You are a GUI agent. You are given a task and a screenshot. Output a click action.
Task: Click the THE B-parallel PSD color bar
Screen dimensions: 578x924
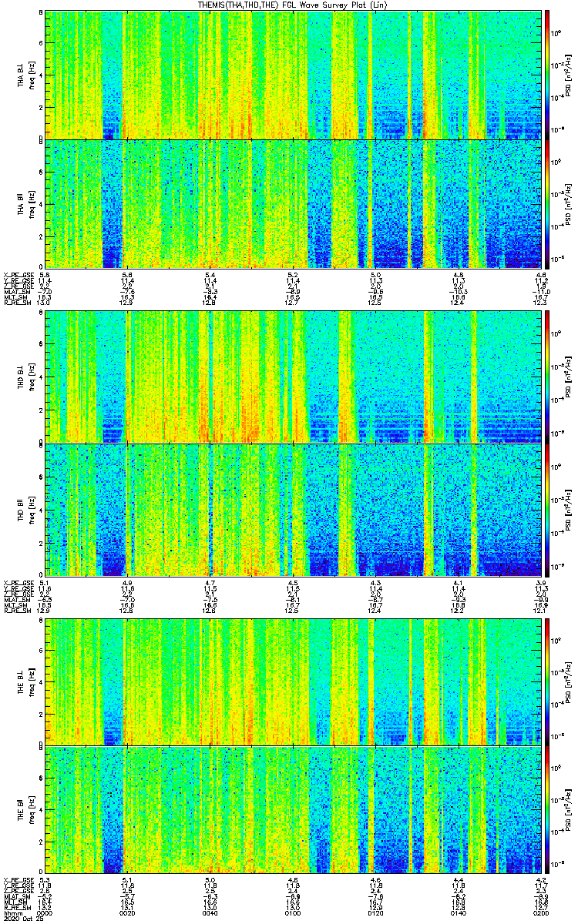[x=547, y=809]
